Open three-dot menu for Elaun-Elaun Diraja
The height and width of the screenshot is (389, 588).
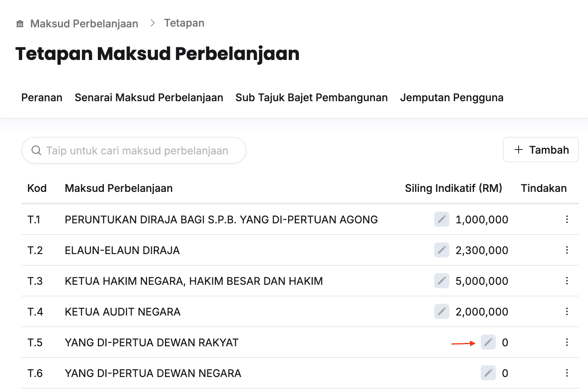click(567, 250)
